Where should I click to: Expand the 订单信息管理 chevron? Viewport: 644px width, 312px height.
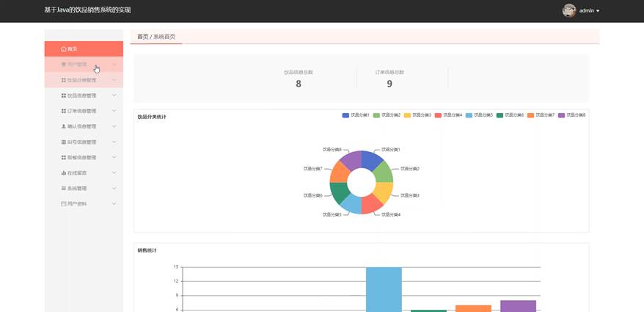(x=114, y=111)
